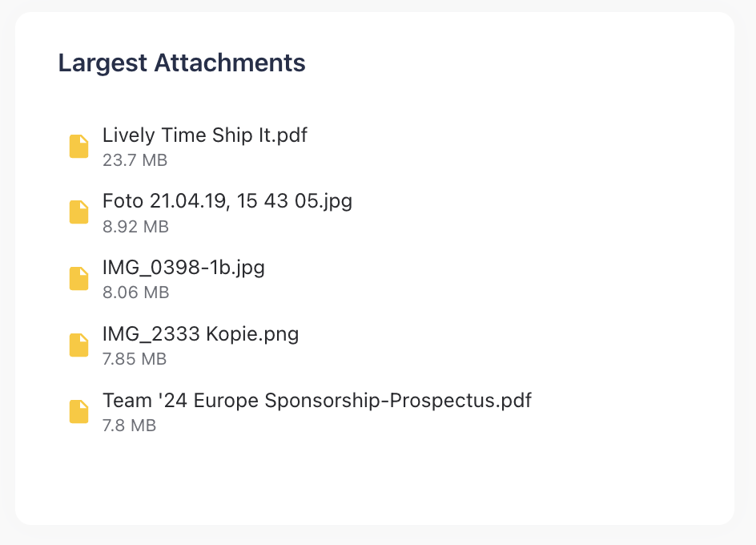This screenshot has width=756, height=545.
Task: Select the icon beside Team '24 Europe Sponsorship-Prospectus.pdf
Action: 78,411
